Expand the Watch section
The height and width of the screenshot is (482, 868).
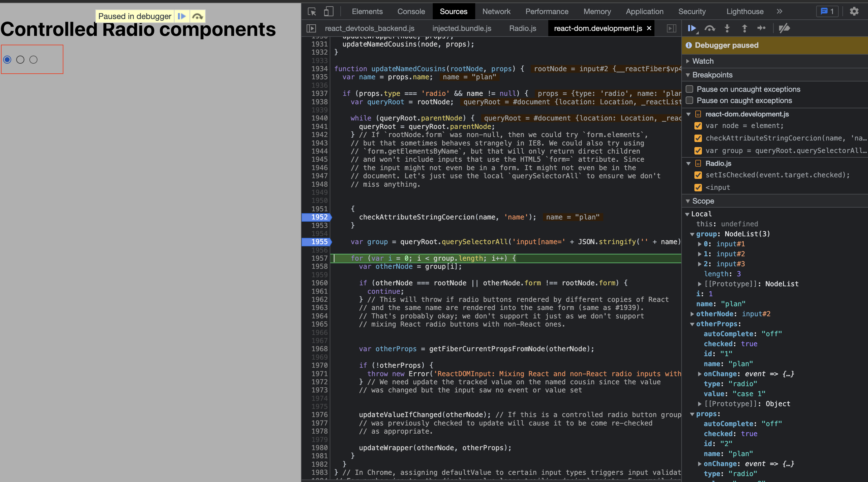pos(688,61)
